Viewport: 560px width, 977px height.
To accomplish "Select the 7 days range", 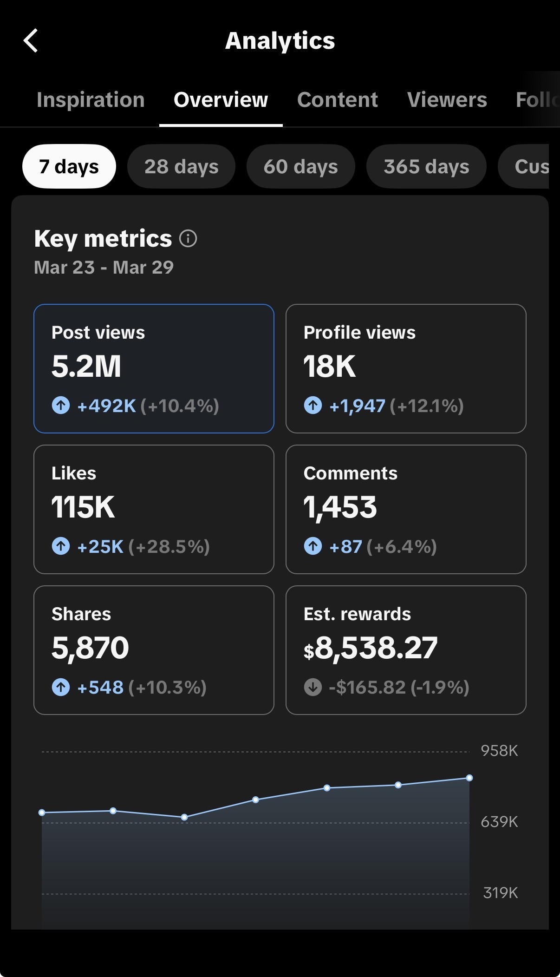I will 69,166.
